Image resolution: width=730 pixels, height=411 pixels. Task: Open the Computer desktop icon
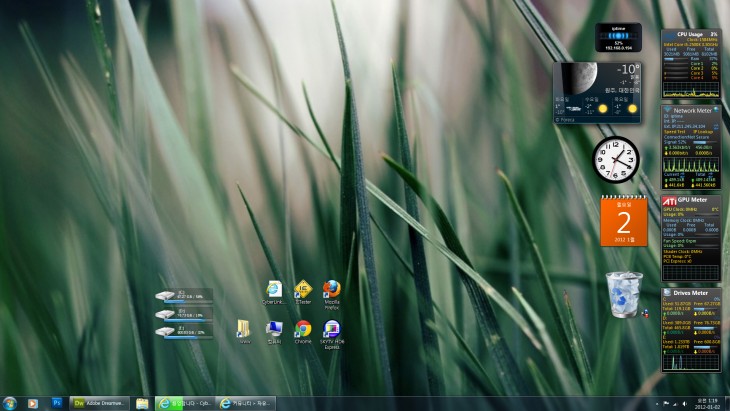pos(273,330)
